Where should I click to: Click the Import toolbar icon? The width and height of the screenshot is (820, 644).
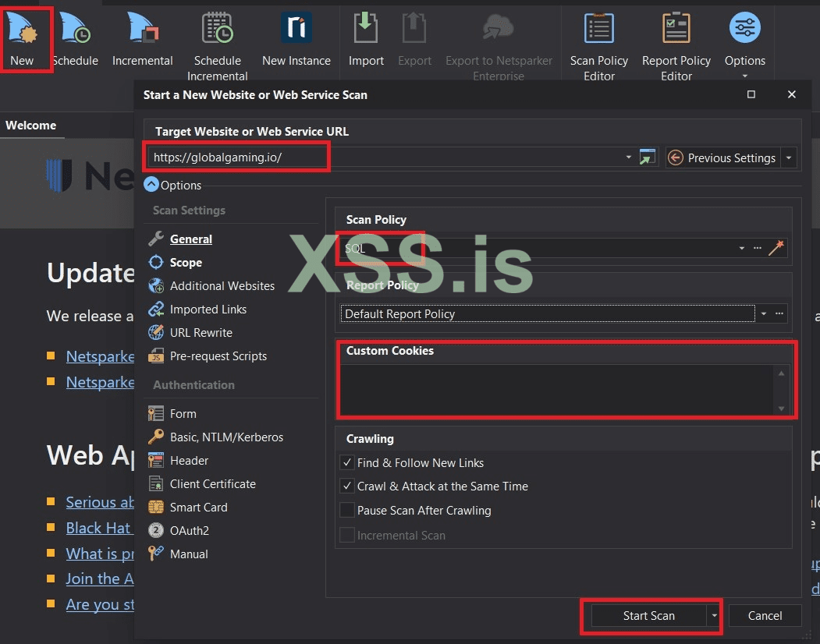click(x=366, y=40)
